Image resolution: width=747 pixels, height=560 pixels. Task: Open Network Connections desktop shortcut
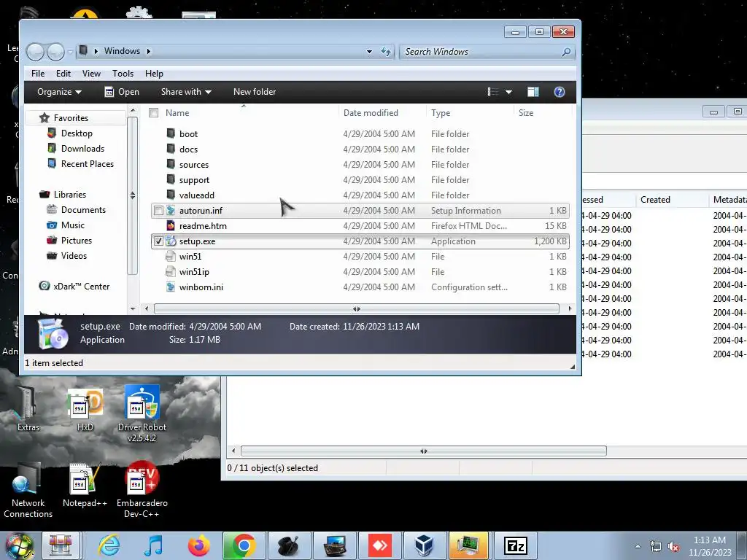[28, 491]
